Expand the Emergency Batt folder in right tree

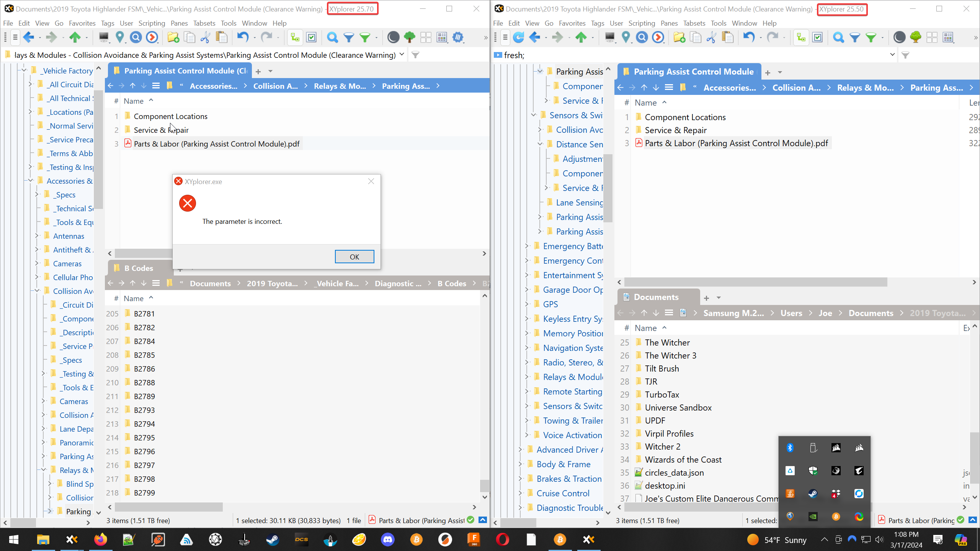pos(526,246)
